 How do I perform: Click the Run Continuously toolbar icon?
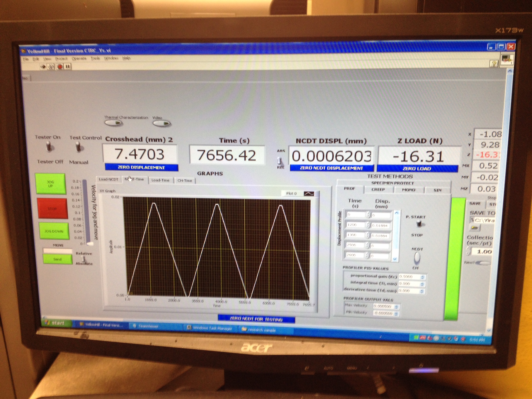[51, 67]
